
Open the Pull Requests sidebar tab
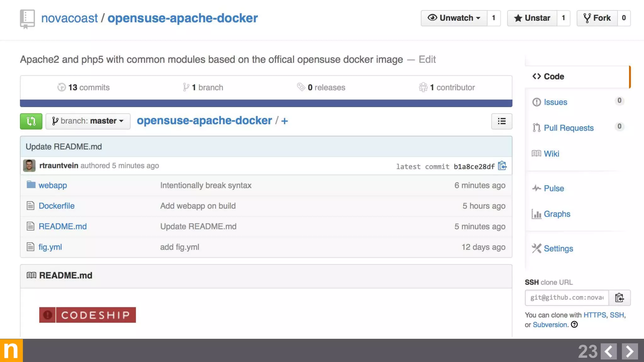[x=569, y=128]
